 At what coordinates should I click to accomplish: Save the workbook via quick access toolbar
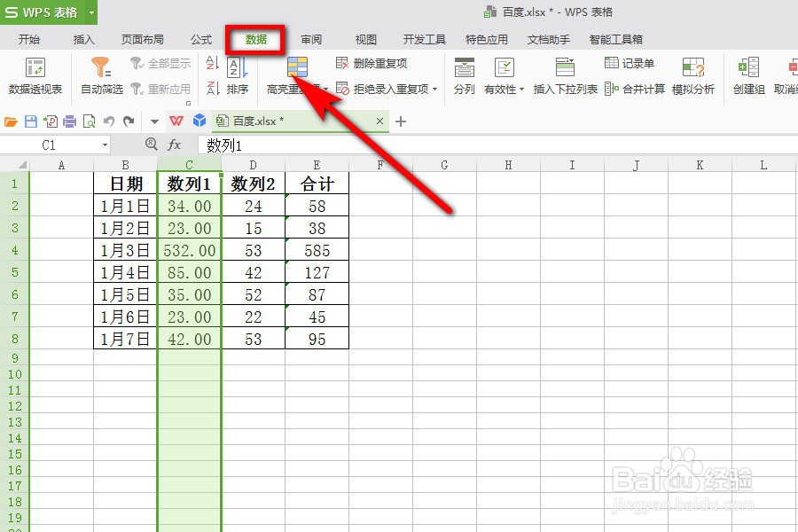click(x=29, y=120)
